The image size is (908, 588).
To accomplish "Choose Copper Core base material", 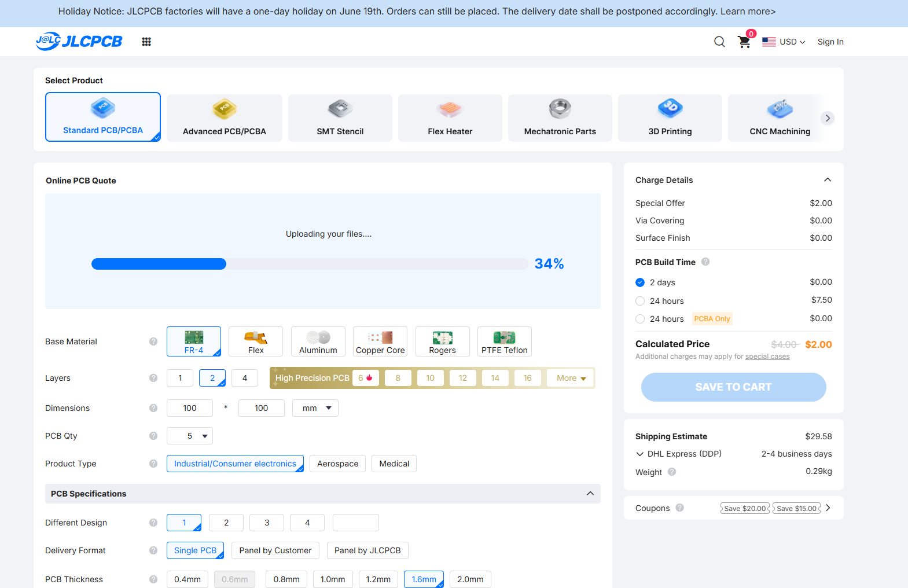I will click(x=380, y=341).
